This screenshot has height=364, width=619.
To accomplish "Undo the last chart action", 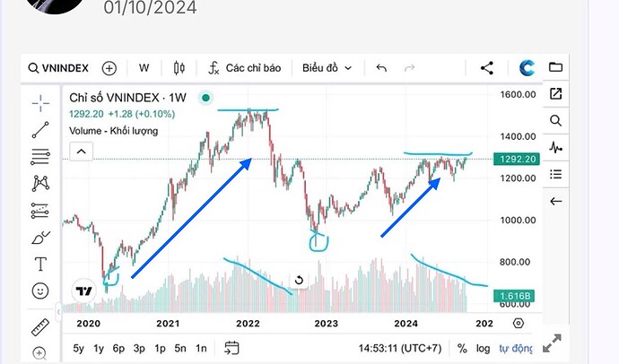I will click(381, 67).
